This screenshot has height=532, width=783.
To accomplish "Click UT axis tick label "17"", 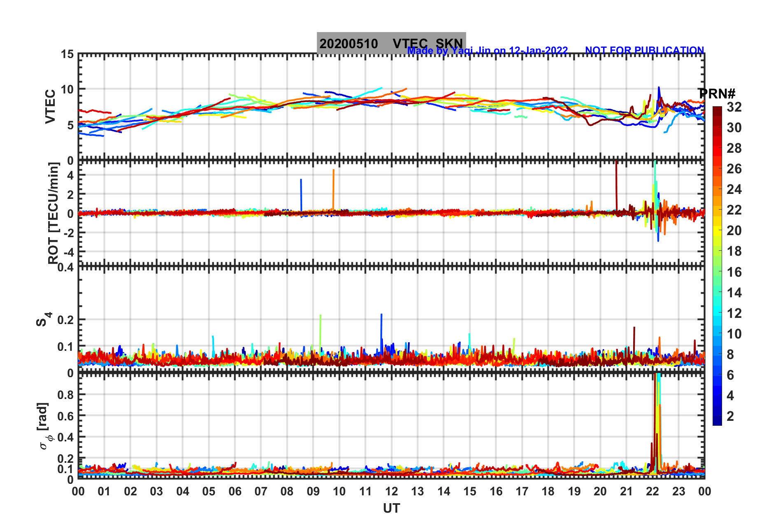I will pos(522,491).
